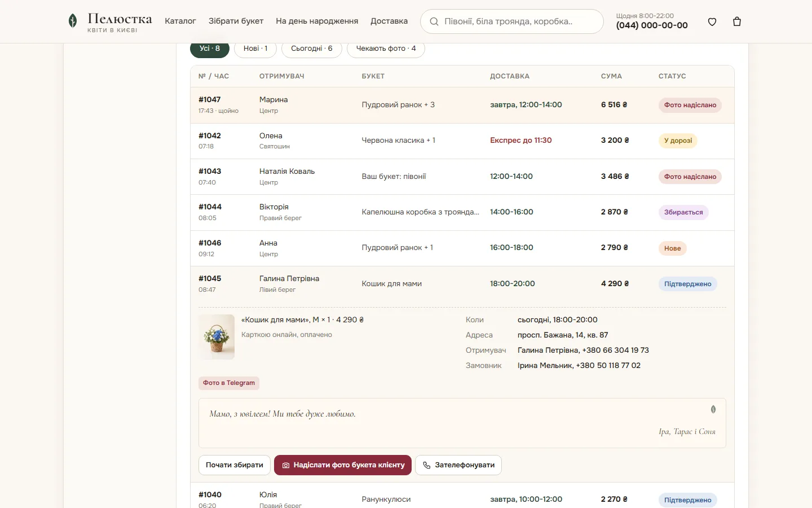Open the Доставка page
The width and height of the screenshot is (812, 508).
click(x=389, y=21)
